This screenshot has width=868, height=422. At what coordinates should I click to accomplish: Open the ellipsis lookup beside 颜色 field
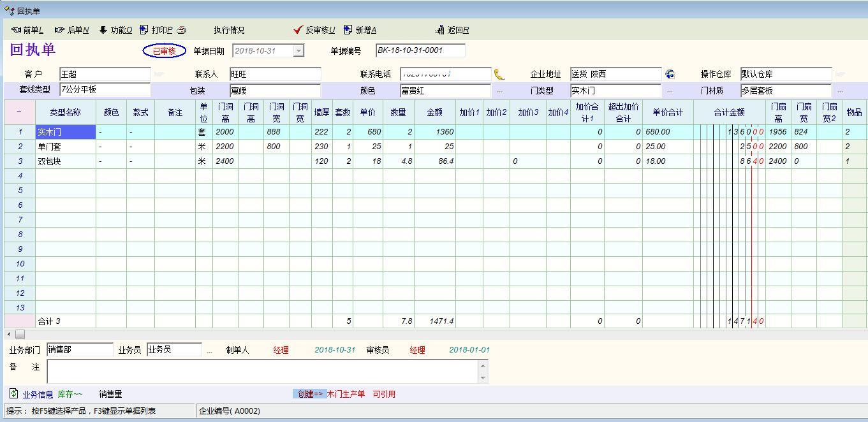(499, 91)
